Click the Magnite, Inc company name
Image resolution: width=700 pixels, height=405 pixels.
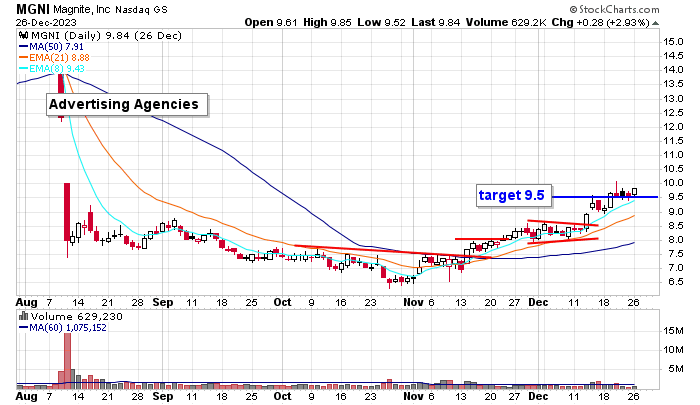tap(82, 9)
